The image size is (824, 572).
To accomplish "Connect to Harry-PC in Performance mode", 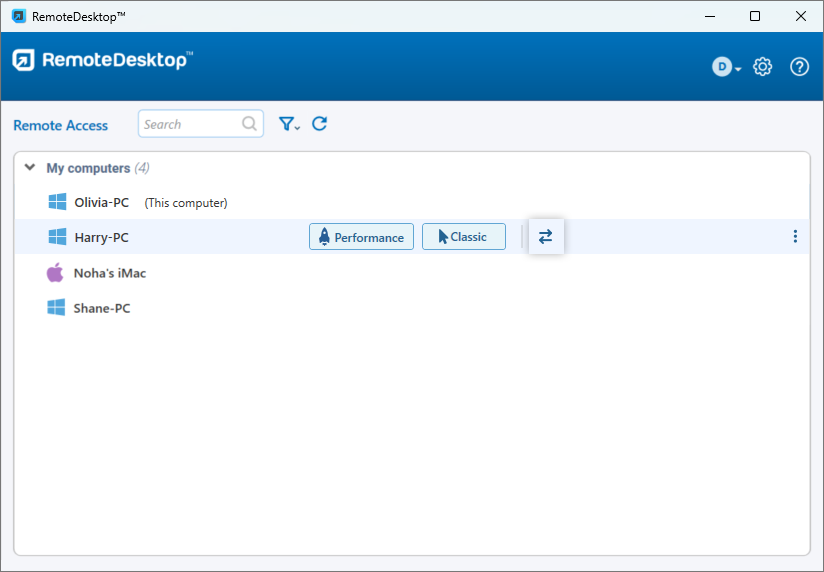I will pyautogui.click(x=361, y=237).
